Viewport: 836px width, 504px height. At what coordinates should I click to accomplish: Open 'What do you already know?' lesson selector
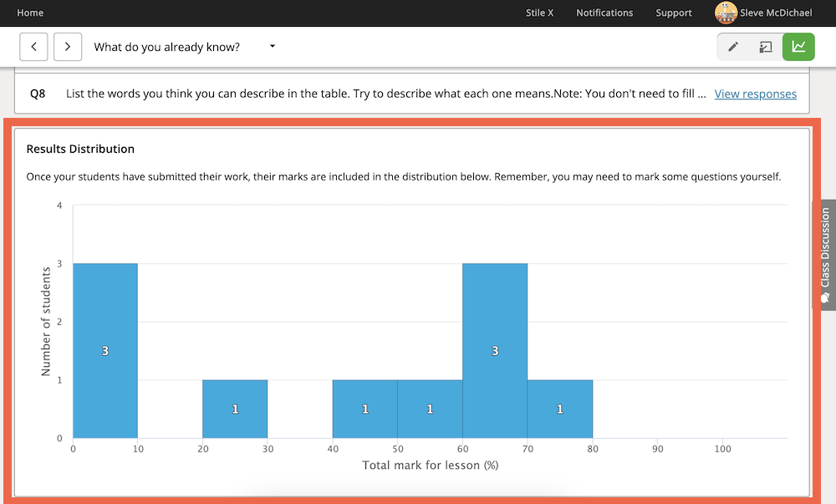(x=185, y=47)
